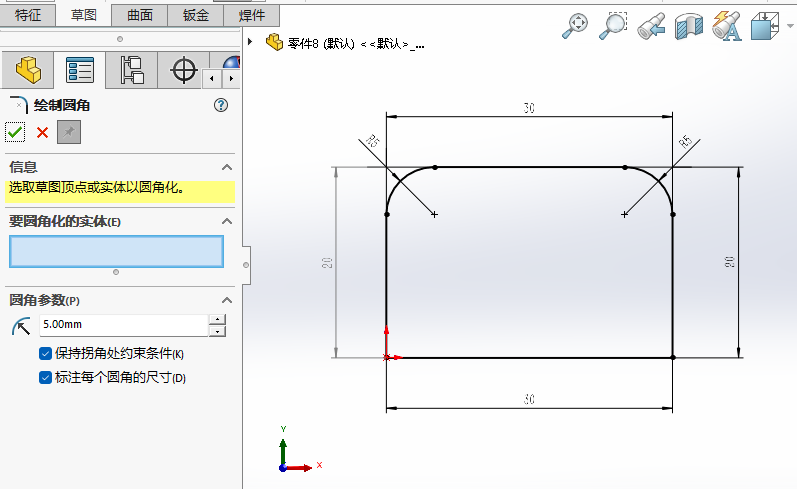Select the left 20 dimension
Image resolution: width=797 pixels, height=489 pixels.
[x=327, y=262]
